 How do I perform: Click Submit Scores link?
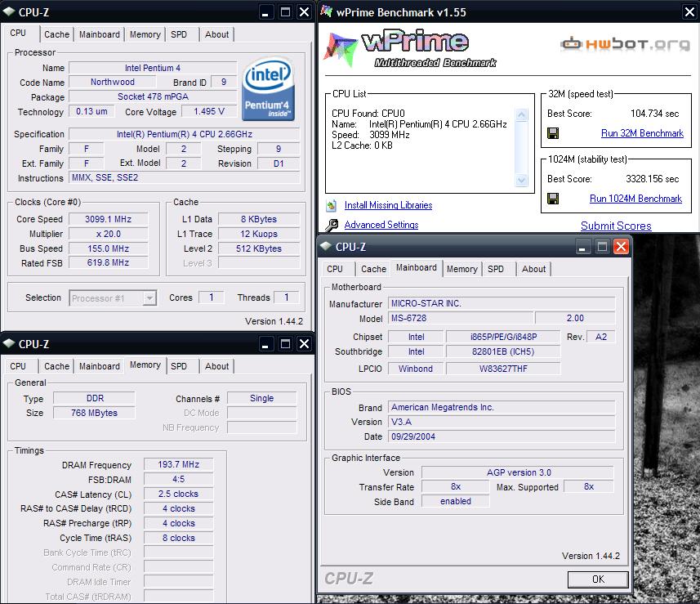[616, 226]
